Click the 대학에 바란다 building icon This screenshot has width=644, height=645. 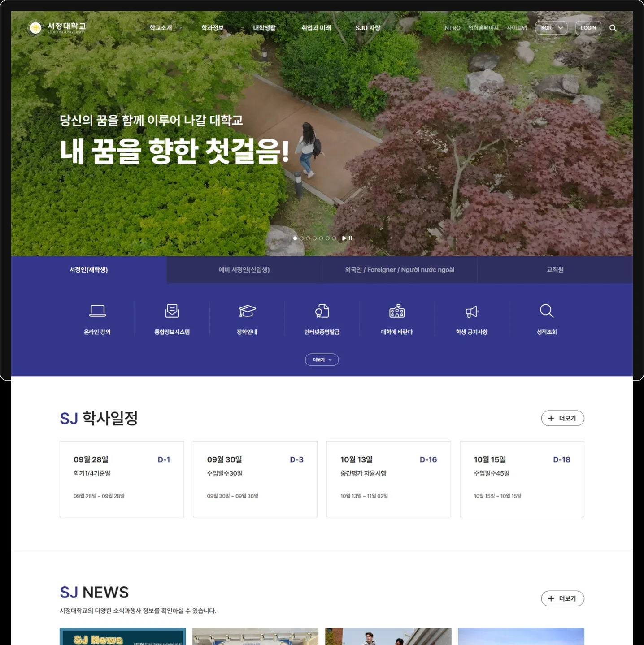pos(397,311)
